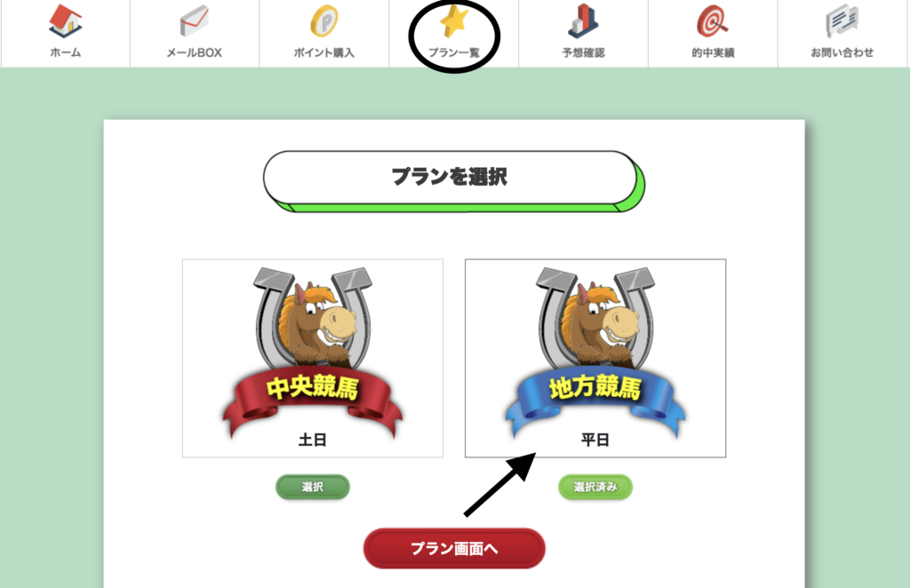The width and height of the screenshot is (910, 588).
Task: Click the red プラン画面へ button
Action: (x=454, y=549)
